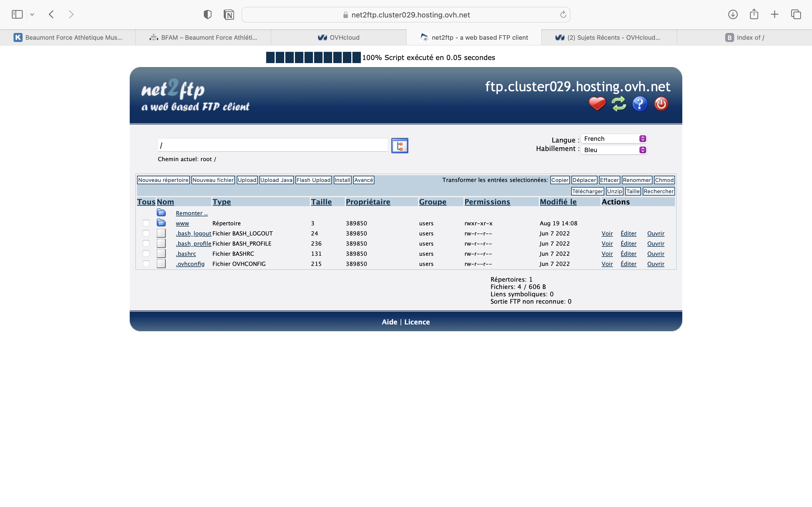Viewport: 812px width, 507px height.
Task: Switch to the OVHcloud browser tab
Action: tap(339, 37)
